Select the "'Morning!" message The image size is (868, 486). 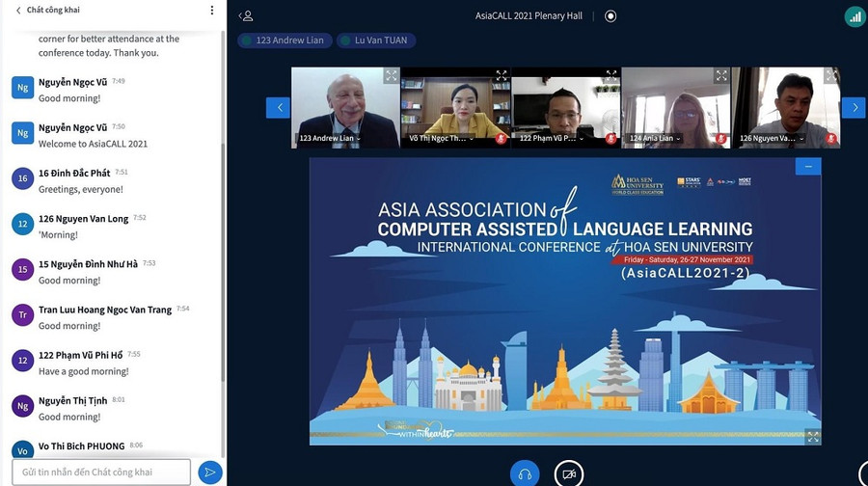pos(58,234)
